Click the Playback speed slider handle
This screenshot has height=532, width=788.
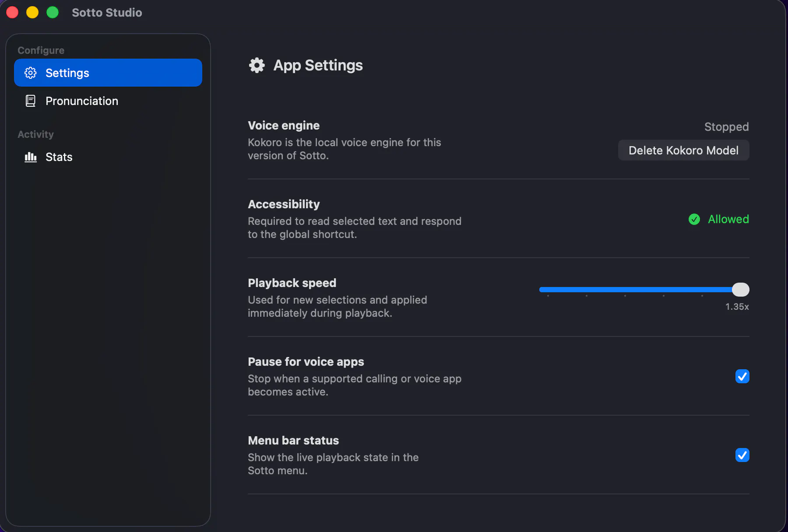741,289
